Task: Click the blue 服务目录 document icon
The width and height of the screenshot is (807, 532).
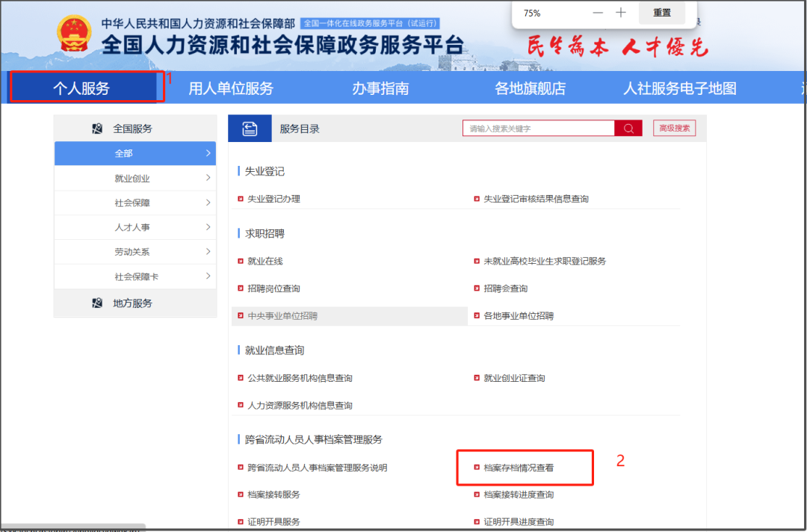Action: (250, 128)
